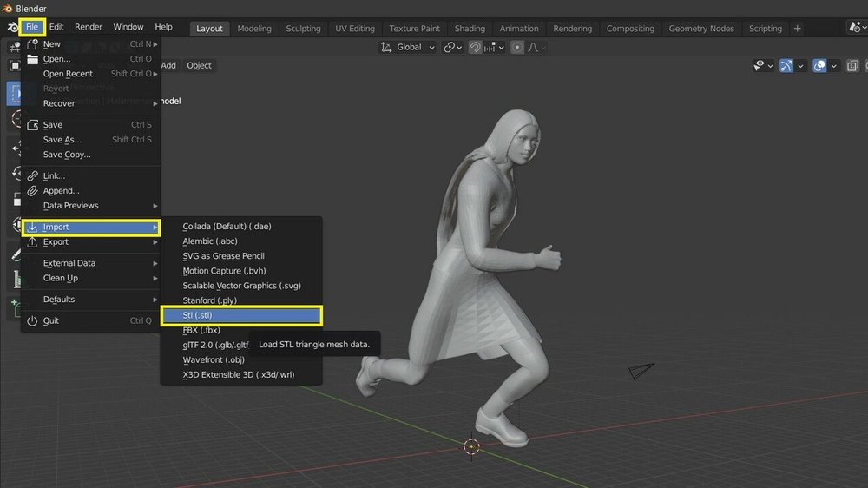Screen dimensions: 868x488
Task: Click the Object menu button in viewport header
Action: (199, 65)
